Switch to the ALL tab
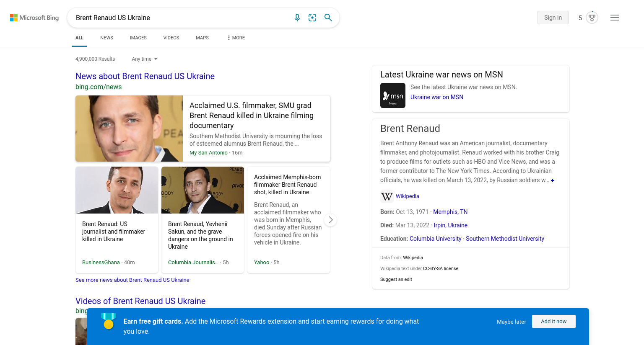This screenshot has height=345, width=644. tap(80, 38)
